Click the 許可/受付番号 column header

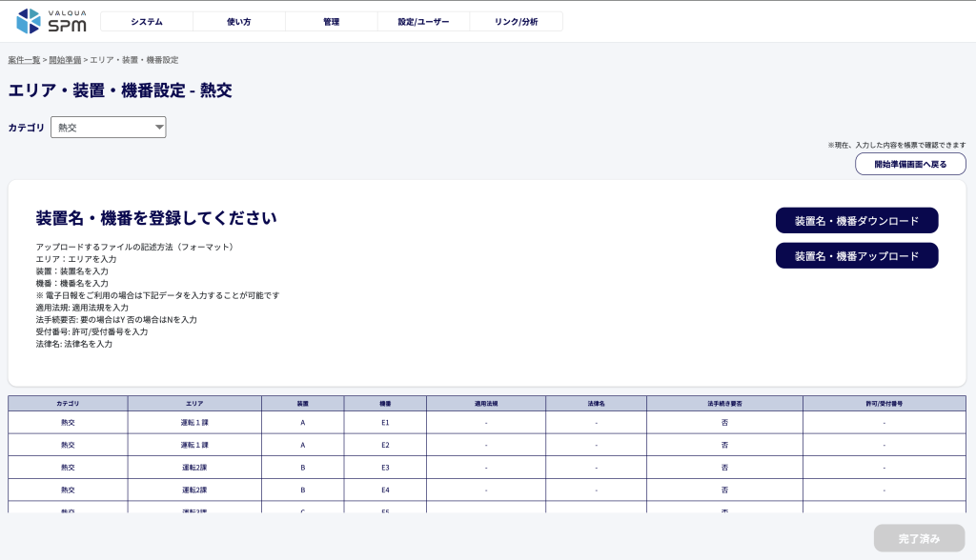click(884, 404)
